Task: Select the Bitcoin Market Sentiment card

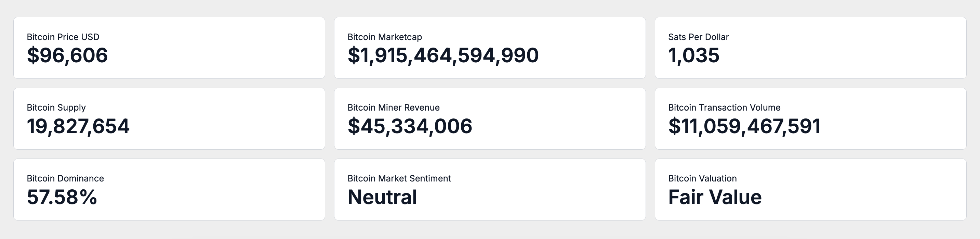Action: (490, 189)
